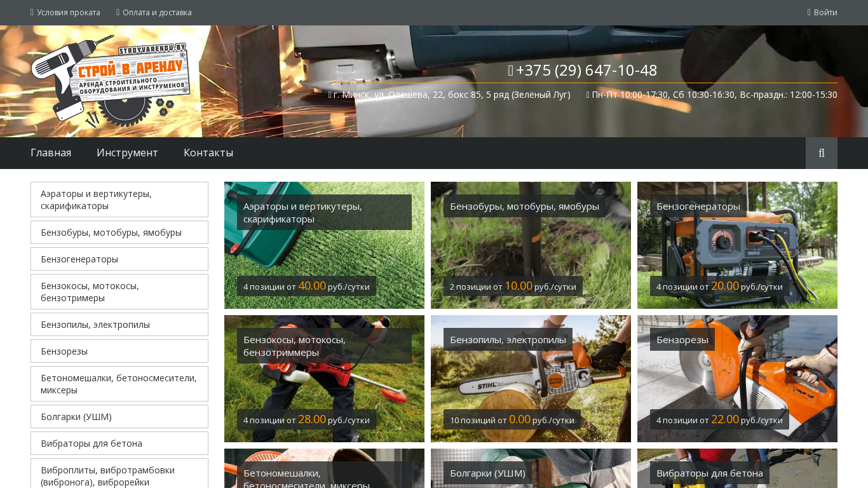Click the price label '4 позиции от 28.00 руб./сутки'
The width and height of the screenshot is (868, 488).
[x=306, y=419]
